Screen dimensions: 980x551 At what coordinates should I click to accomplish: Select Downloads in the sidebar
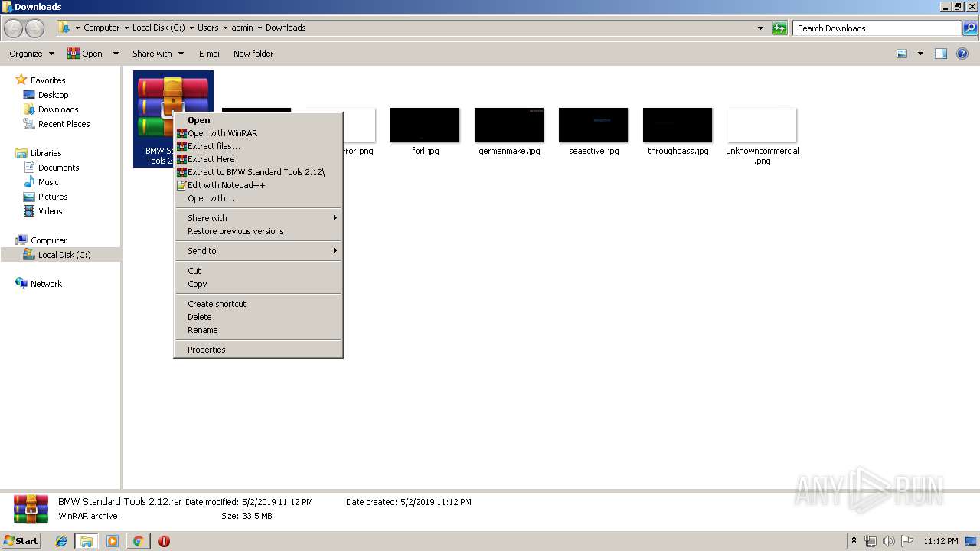tap(58, 109)
